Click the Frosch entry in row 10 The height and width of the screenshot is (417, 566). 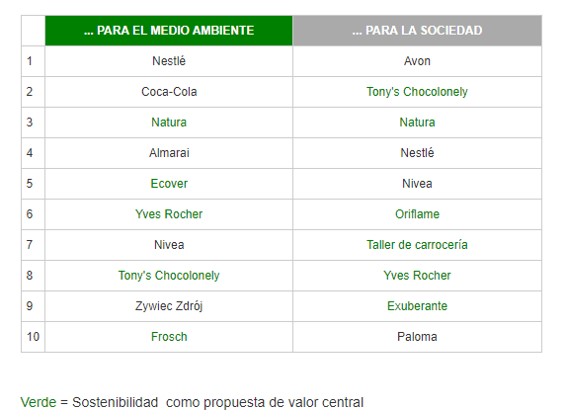pyautogui.click(x=169, y=337)
